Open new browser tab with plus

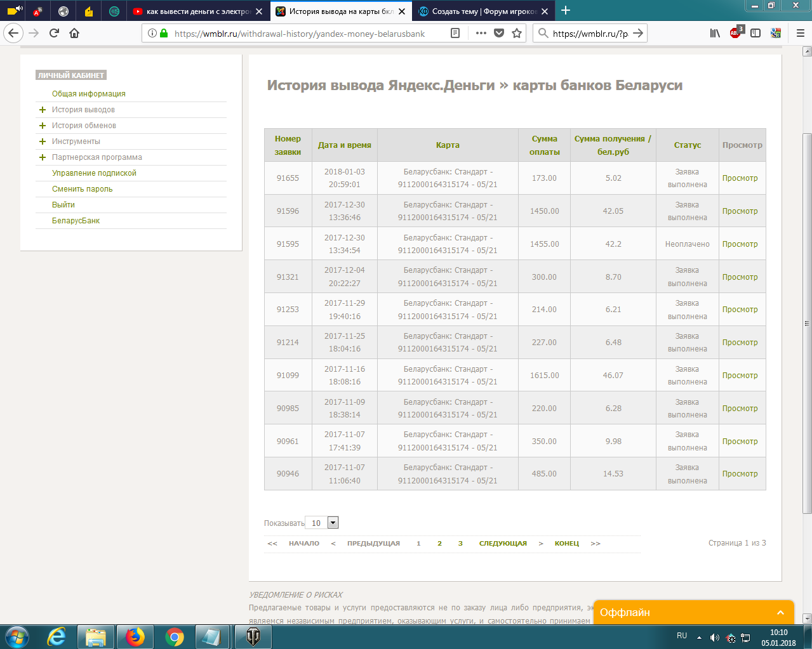coord(566,11)
